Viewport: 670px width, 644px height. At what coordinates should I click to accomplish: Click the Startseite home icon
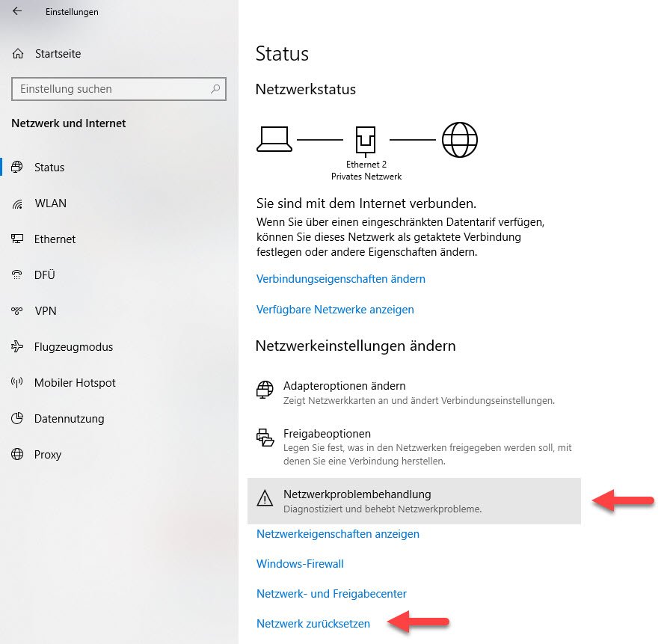coord(18,53)
